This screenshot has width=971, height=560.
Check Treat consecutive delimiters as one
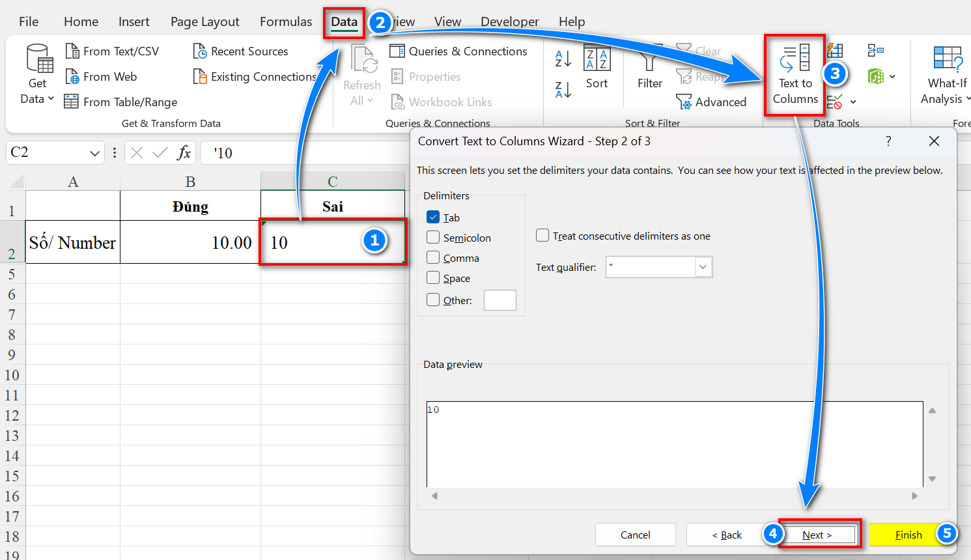[542, 236]
